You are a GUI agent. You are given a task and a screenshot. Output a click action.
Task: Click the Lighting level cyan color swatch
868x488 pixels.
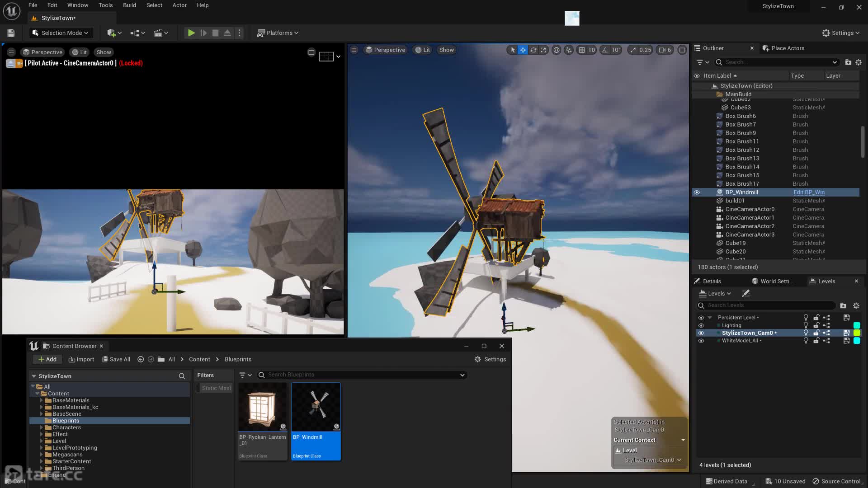[x=857, y=325]
